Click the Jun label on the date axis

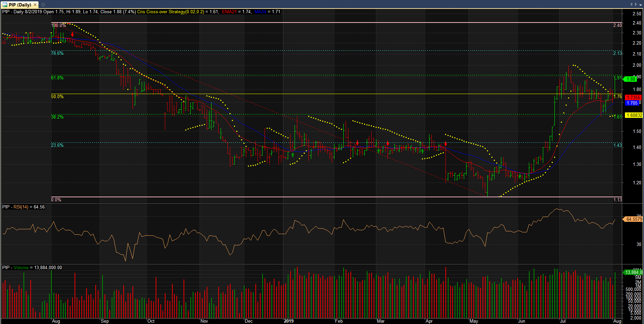(x=521, y=321)
